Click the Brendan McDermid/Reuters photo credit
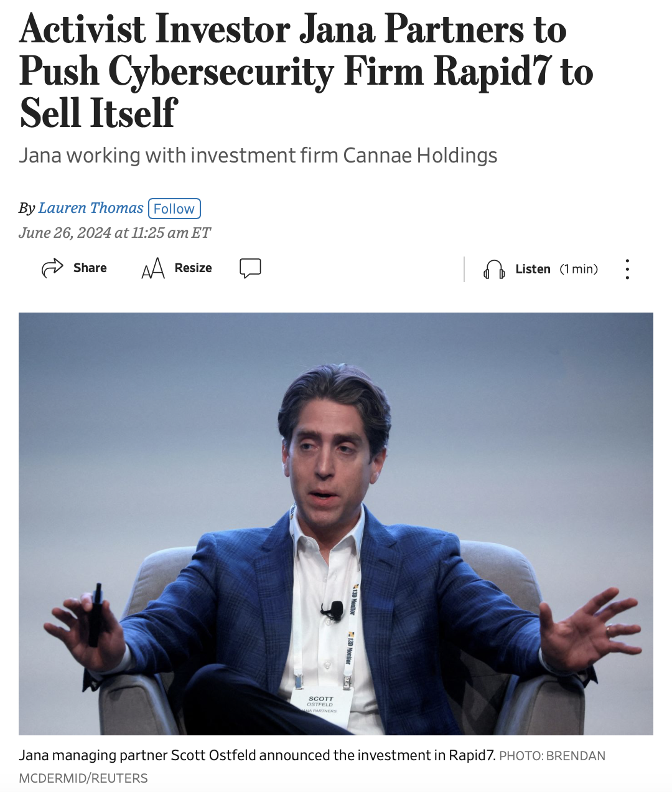Screen dimensions: 672x792 pyautogui.click(x=312, y=766)
